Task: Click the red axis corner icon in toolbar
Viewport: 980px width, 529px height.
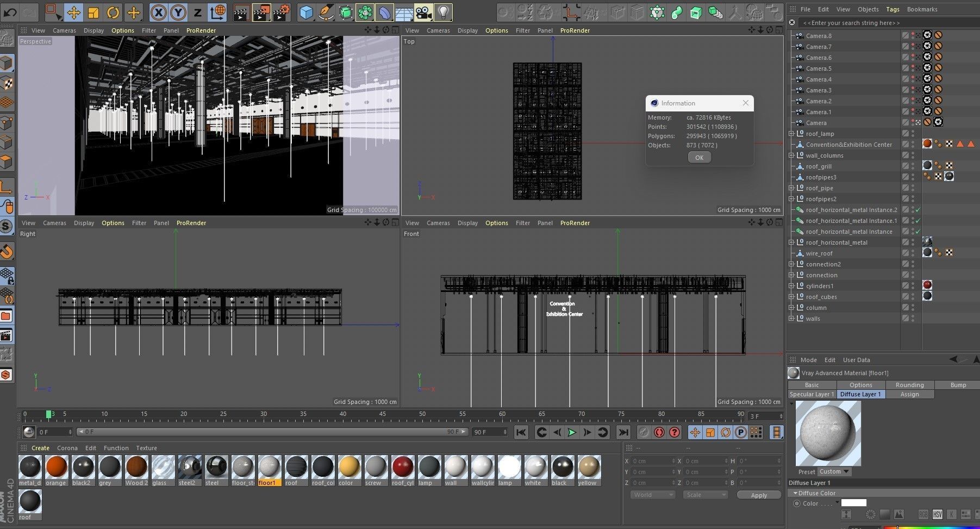Action: pos(571,12)
